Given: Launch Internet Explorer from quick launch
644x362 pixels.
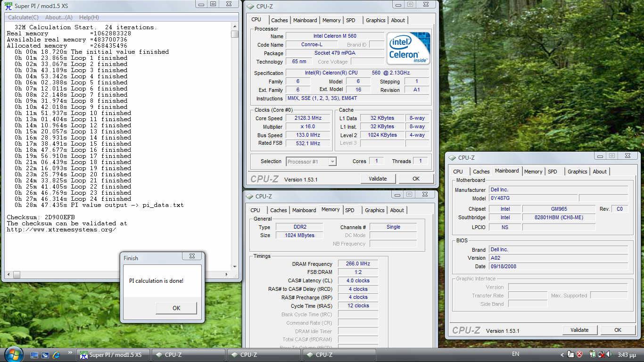Looking at the screenshot, I should (x=57, y=355).
